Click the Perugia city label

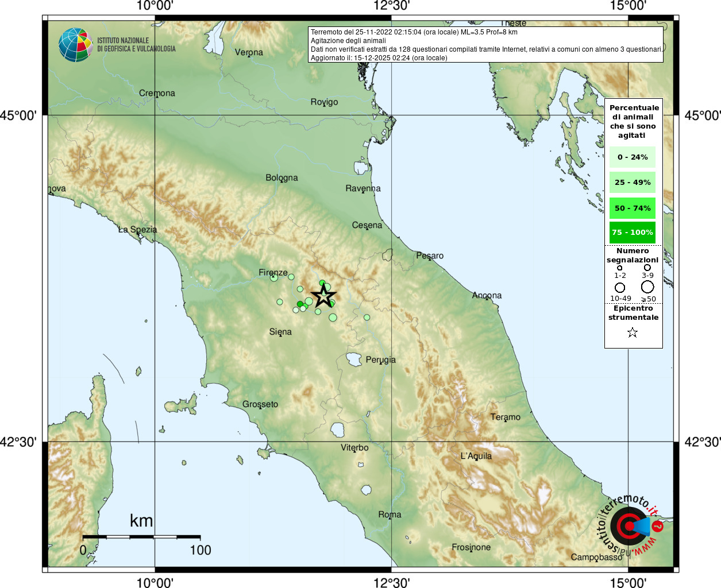[380, 360]
